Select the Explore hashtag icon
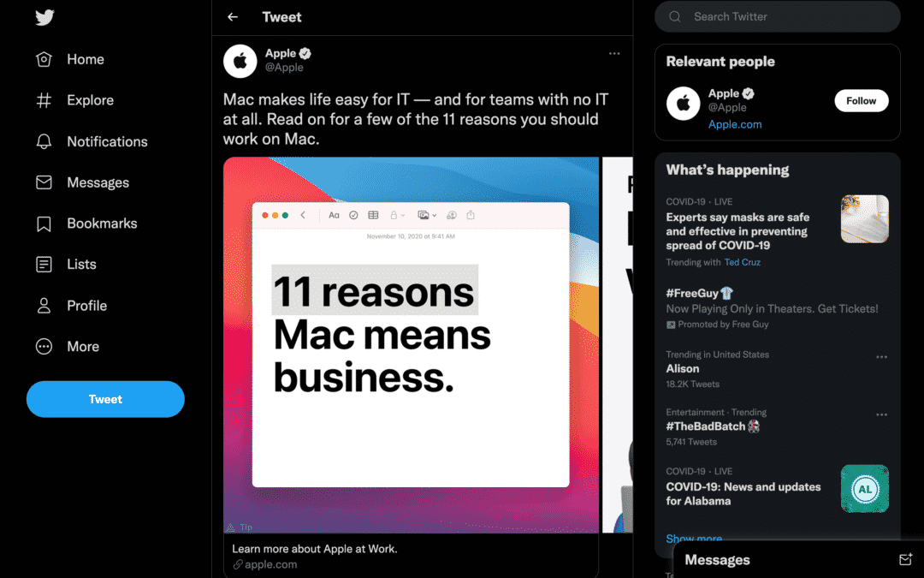 point(44,100)
